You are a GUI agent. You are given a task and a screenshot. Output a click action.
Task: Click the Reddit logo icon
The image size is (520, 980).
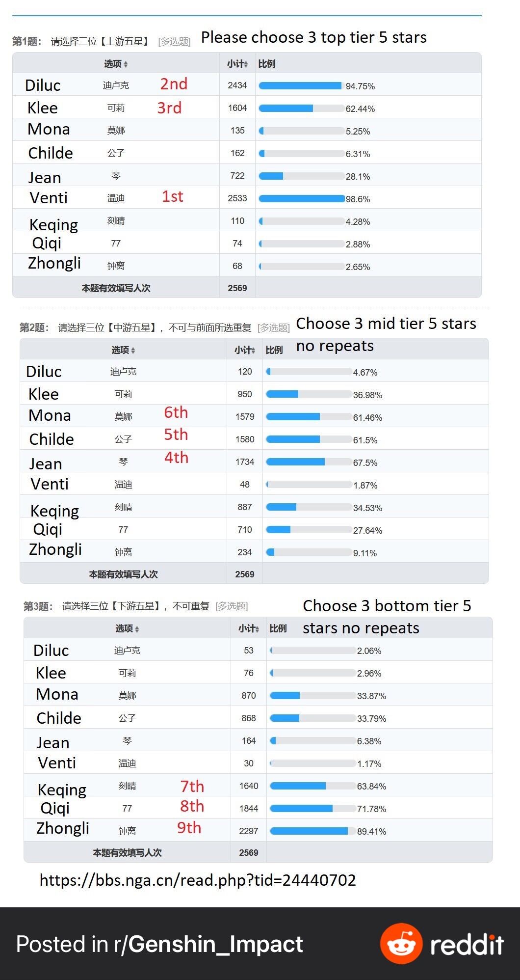[x=401, y=943]
